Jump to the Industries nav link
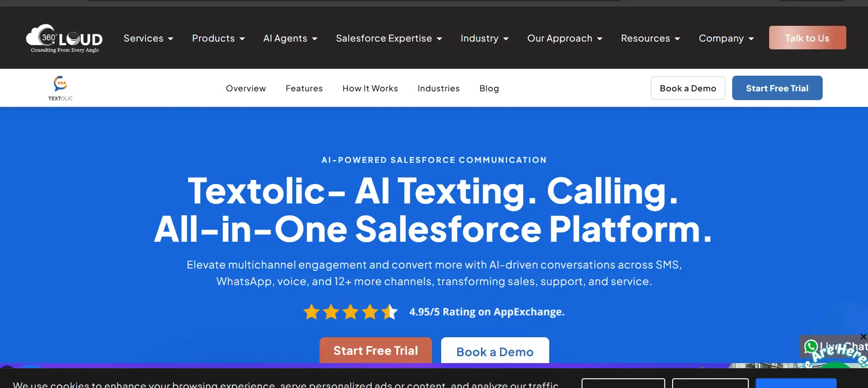 click(x=438, y=88)
